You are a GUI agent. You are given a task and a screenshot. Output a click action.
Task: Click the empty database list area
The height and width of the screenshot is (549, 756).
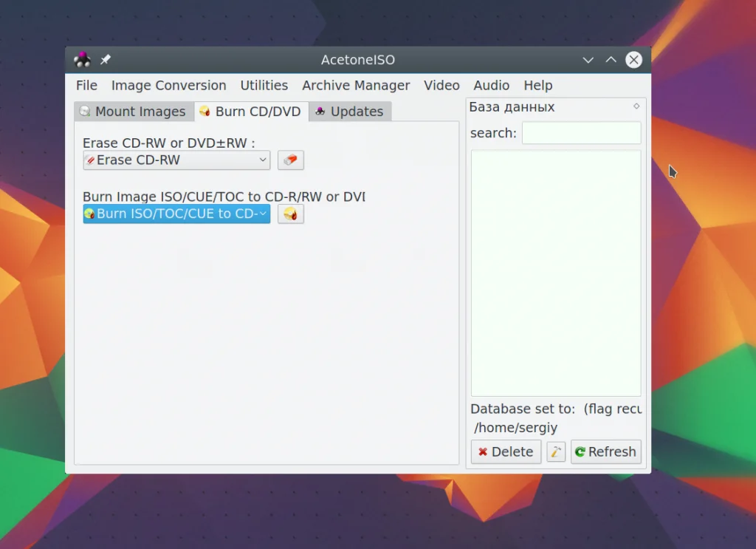point(556,273)
